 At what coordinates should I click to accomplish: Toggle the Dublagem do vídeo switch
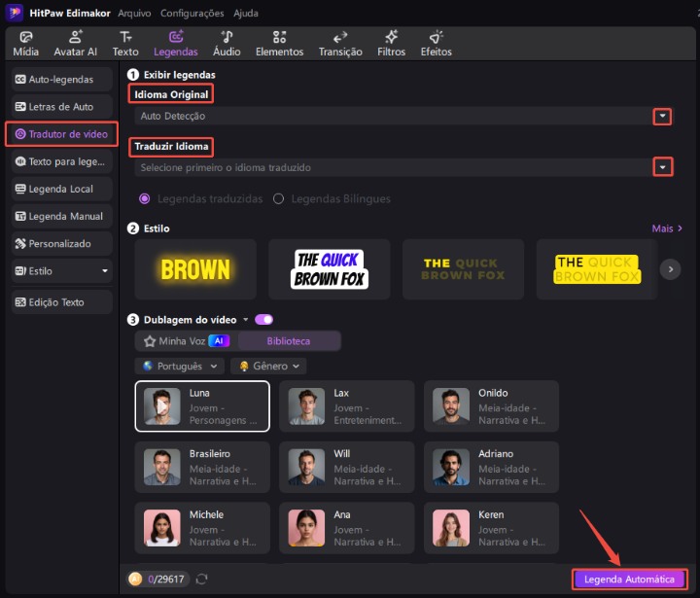tap(263, 319)
